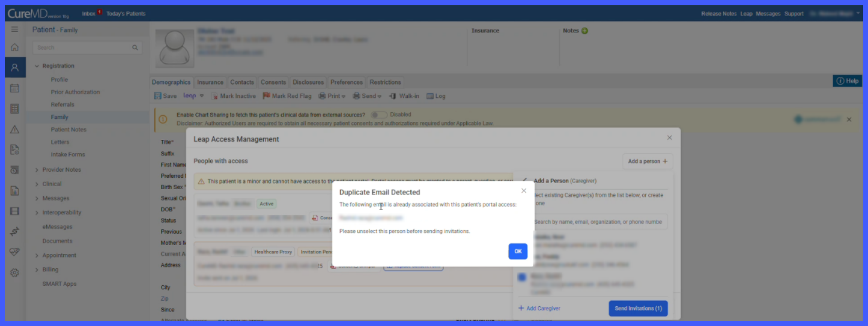
Task: Click the green add Notes plus icon
Action: (x=584, y=31)
